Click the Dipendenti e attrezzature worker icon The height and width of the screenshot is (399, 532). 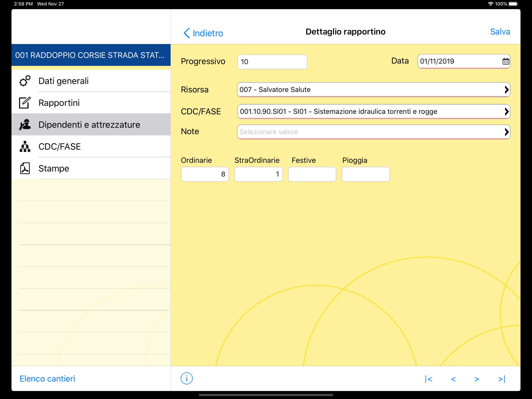(25, 124)
